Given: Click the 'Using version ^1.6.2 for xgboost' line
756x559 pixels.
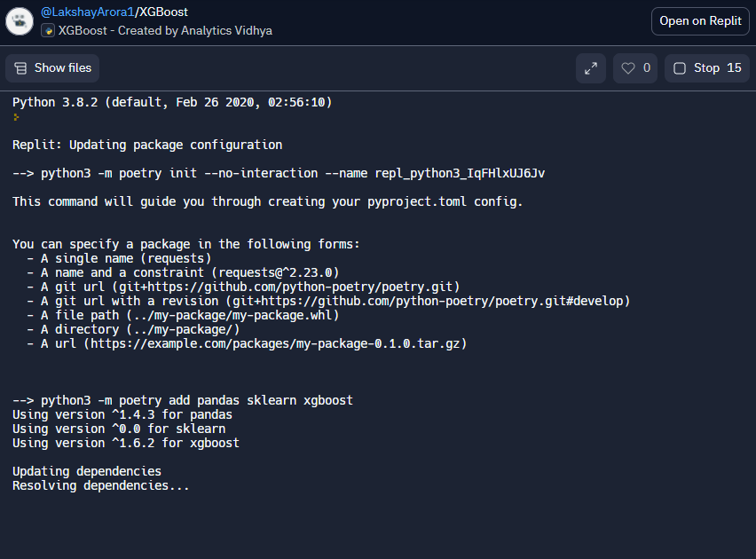Looking at the screenshot, I should tap(126, 443).
